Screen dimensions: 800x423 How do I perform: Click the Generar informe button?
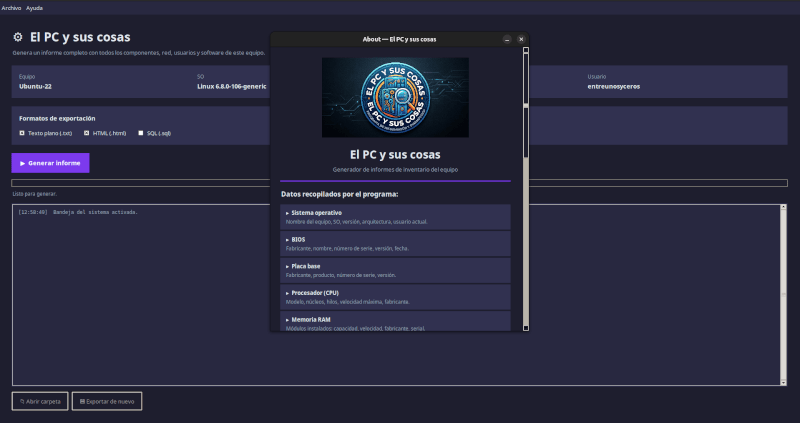[51, 163]
